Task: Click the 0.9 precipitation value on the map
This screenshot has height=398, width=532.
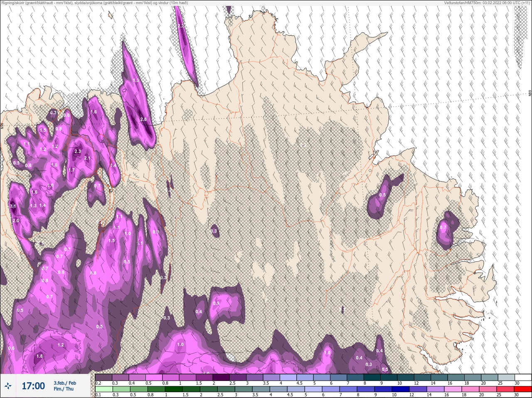Action: 216,303
